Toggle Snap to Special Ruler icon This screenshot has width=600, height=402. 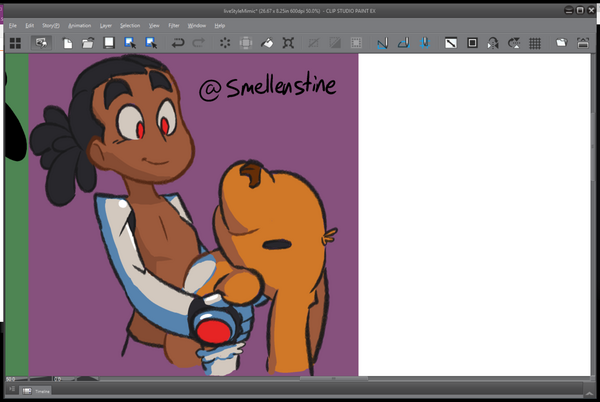point(403,43)
